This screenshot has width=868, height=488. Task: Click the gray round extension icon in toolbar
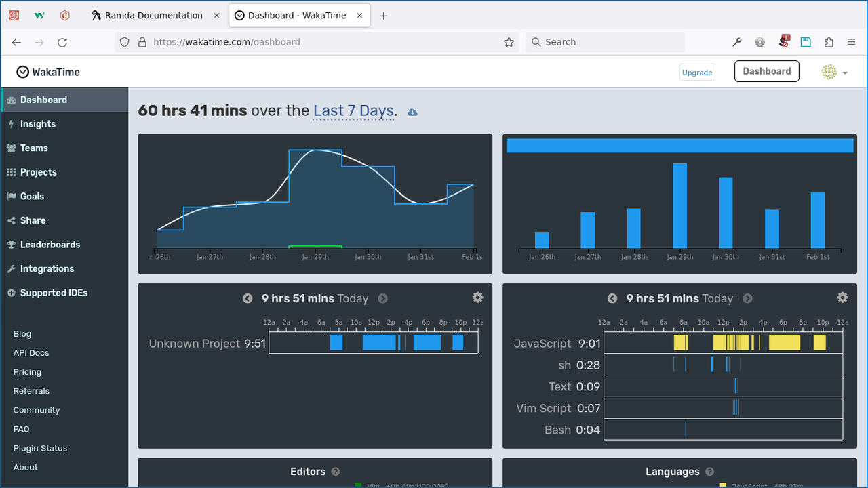[760, 42]
